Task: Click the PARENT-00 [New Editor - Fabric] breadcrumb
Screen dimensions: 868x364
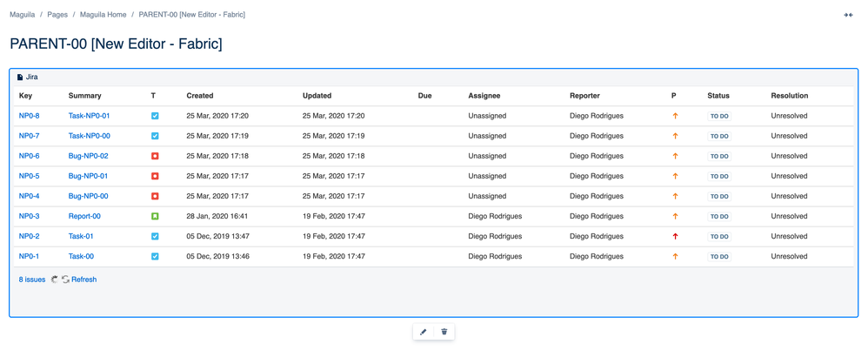Action: click(192, 15)
